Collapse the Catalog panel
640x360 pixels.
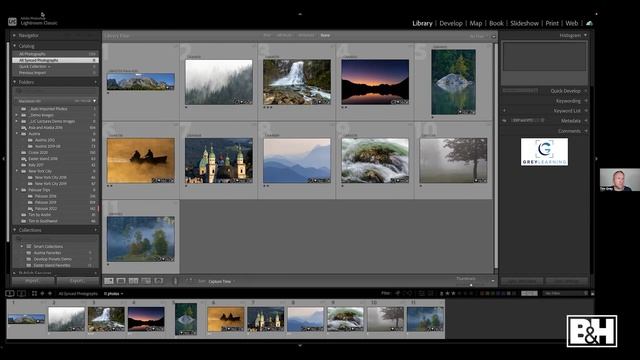(x=14, y=46)
